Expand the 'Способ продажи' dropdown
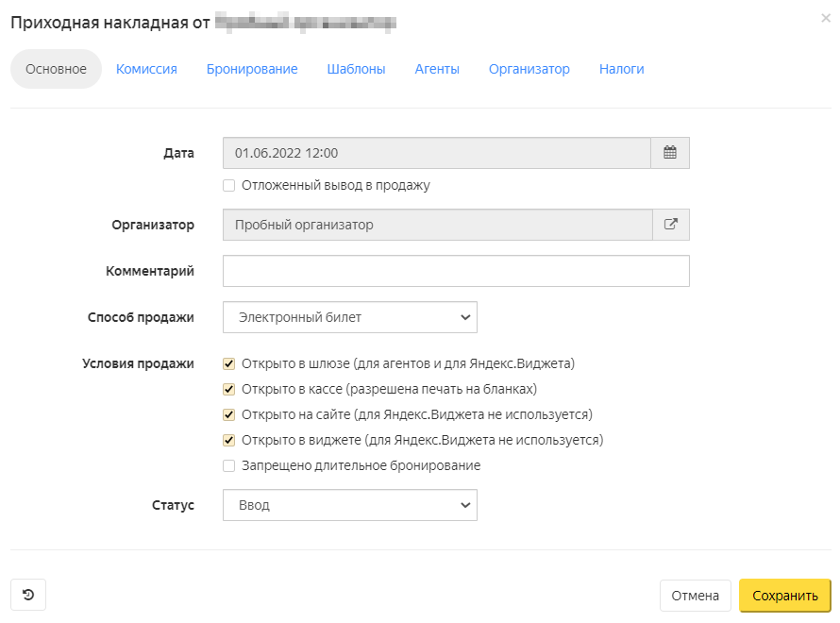Image resolution: width=840 pixels, height=623 pixels. 350,317
